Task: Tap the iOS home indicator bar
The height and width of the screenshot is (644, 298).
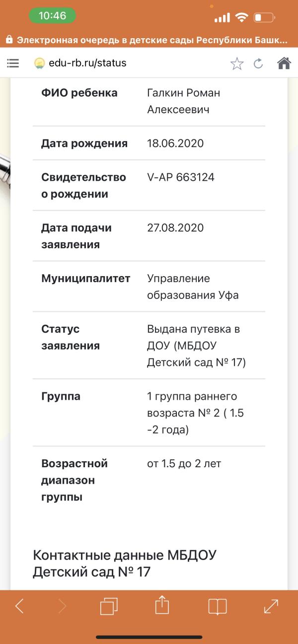Action: pyautogui.click(x=149, y=637)
